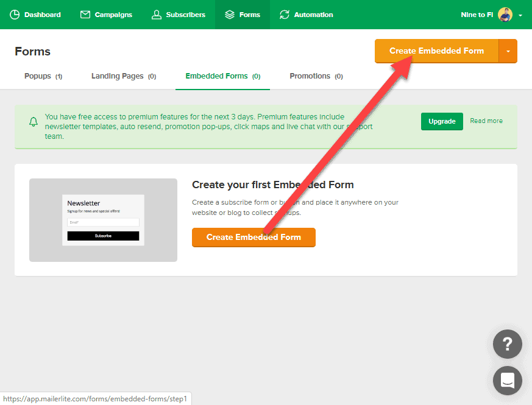This screenshot has width=532, height=405.
Task: Click the Nine to Fi profile avatar
Action: tap(505, 14)
